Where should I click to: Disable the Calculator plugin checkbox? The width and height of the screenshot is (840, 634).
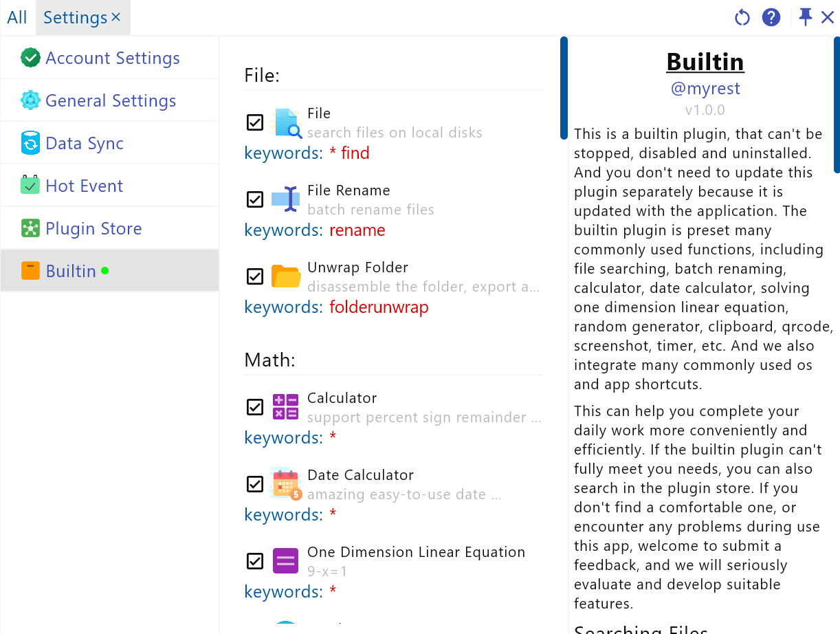[255, 407]
